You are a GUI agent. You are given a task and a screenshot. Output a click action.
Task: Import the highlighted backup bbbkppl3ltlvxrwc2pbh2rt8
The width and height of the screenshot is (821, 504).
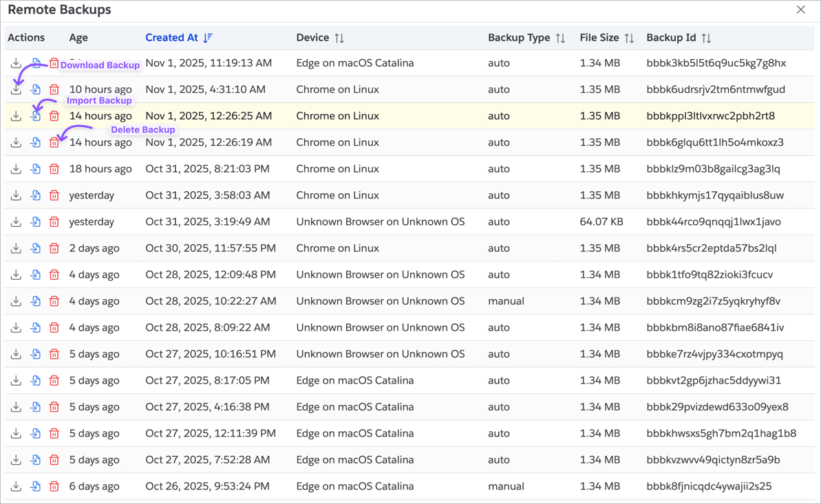click(35, 116)
